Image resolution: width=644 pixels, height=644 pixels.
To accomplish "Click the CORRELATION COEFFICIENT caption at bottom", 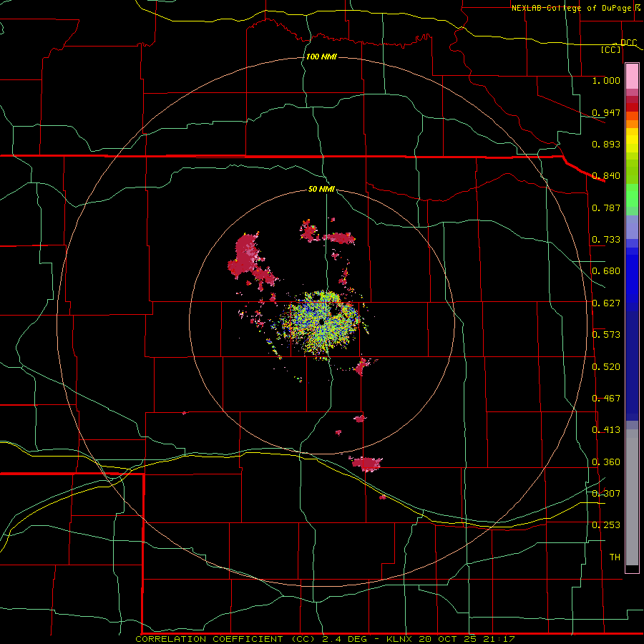I will coord(326,639).
